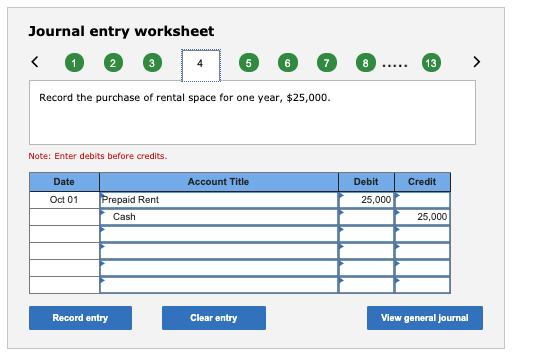Open journal entry step 2
This screenshot has height=361, width=548.
coord(113,63)
